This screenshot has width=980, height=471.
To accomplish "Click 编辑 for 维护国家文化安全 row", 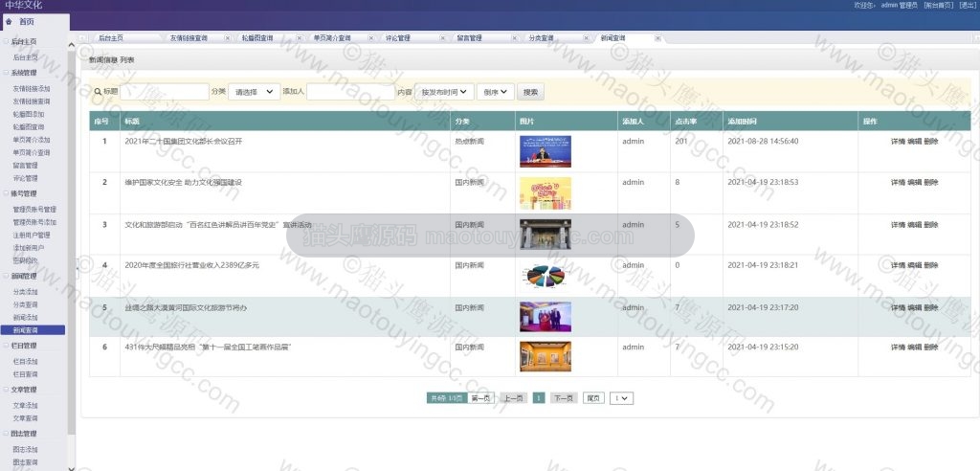I will point(914,183).
